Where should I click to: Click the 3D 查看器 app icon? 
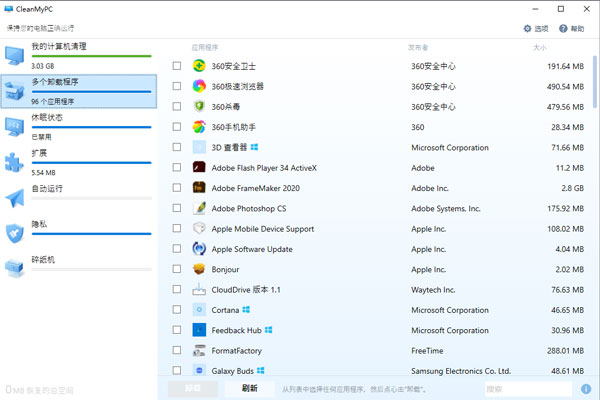(199, 147)
